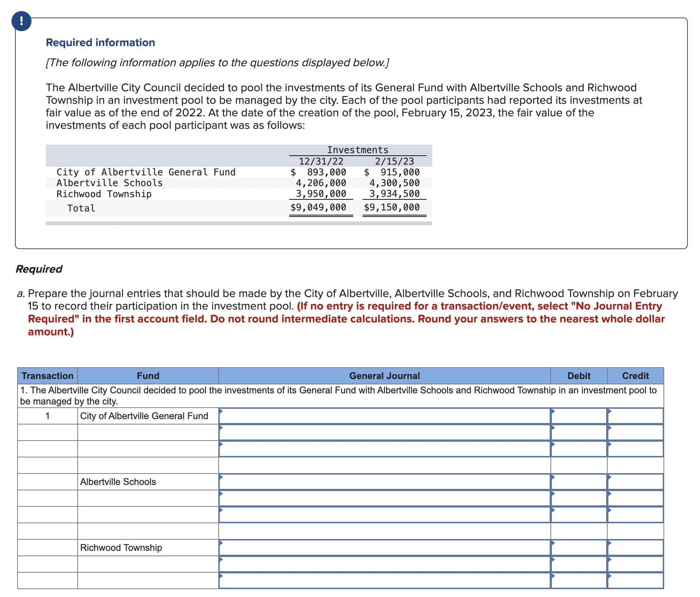Click the exclamation alert icon

21,21
